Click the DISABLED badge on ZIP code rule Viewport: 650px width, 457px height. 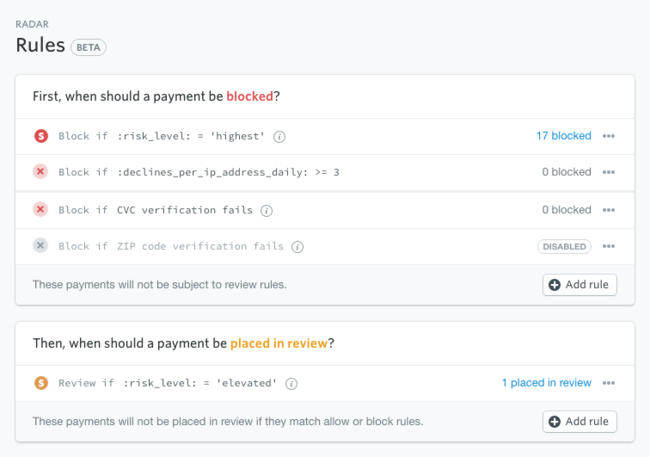564,246
